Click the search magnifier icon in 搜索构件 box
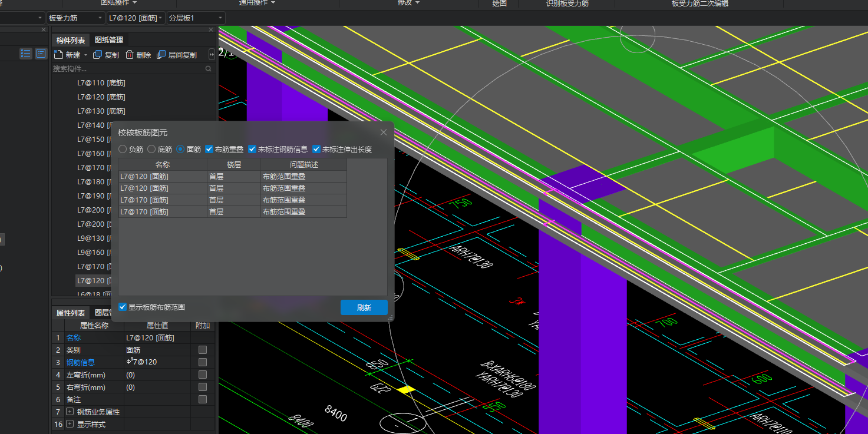Screen dimensions: 868x434 tap(209, 69)
